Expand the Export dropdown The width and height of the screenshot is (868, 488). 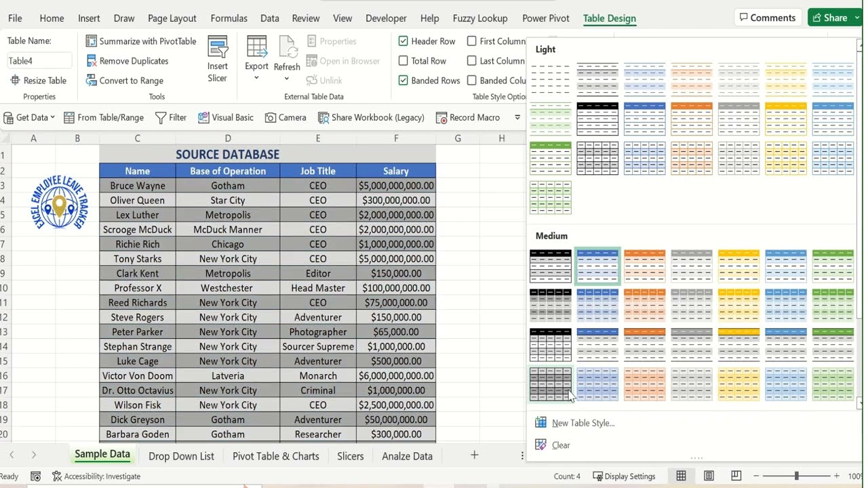point(256,77)
